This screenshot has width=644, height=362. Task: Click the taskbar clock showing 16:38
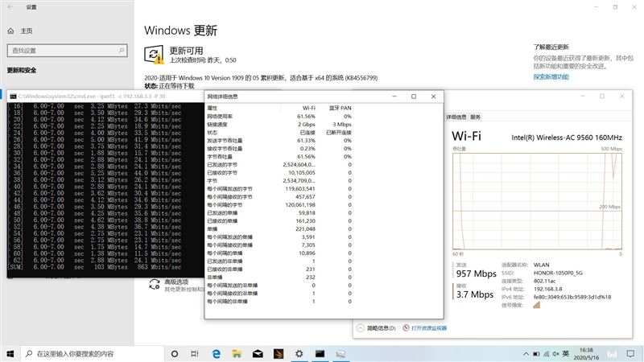(586, 353)
